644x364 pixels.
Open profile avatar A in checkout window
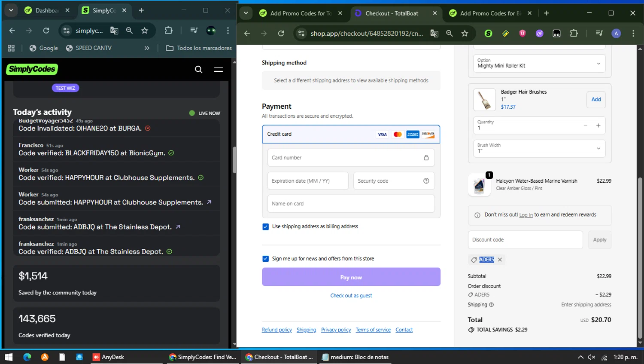click(616, 34)
